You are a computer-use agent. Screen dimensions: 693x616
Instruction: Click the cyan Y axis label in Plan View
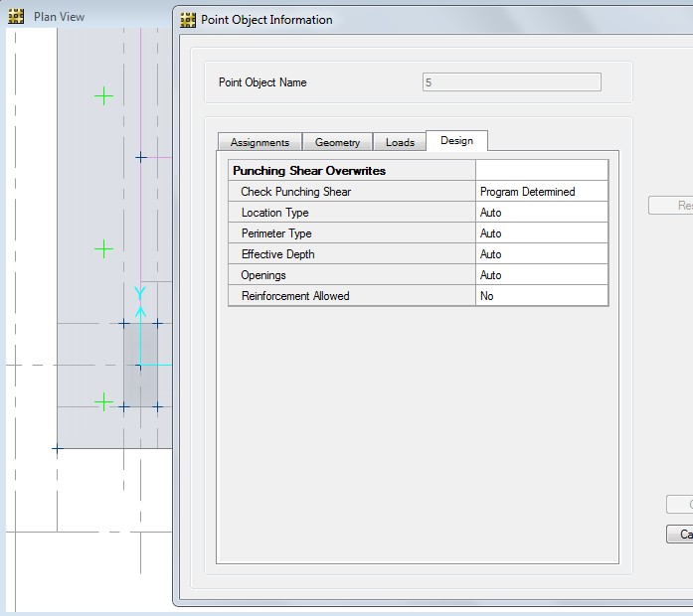click(x=140, y=293)
